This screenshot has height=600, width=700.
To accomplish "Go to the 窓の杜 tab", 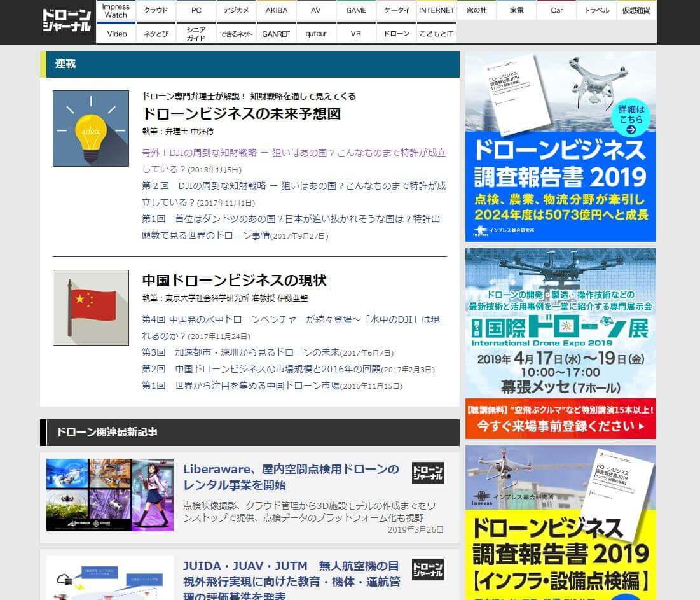I will click(x=477, y=11).
